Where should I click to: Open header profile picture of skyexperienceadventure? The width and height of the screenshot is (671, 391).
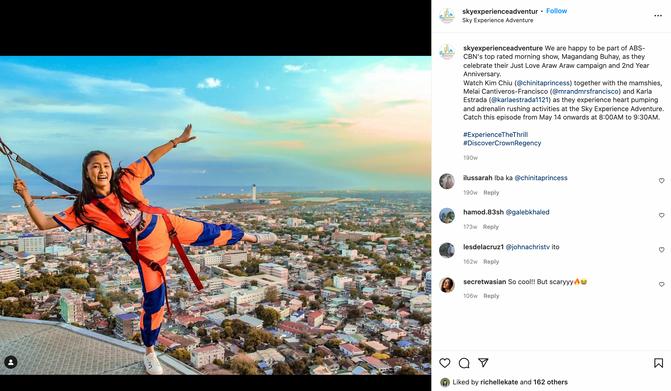tap(447, 16)
